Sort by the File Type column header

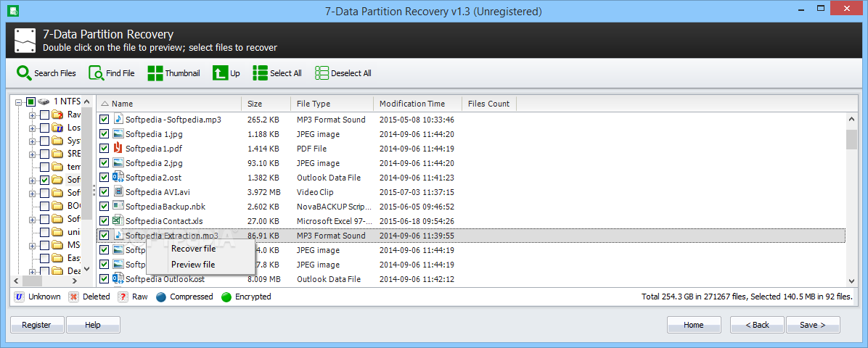pos(332,104)
